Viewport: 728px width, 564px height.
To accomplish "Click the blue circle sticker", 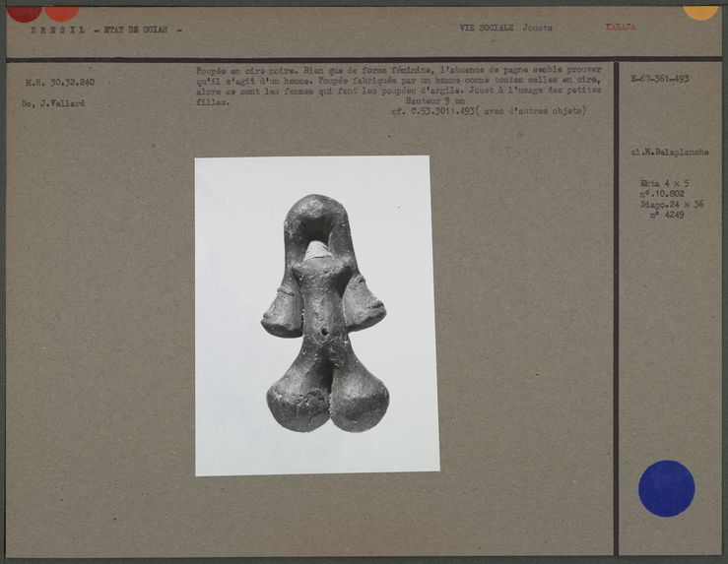I will [x=666, y=488].
